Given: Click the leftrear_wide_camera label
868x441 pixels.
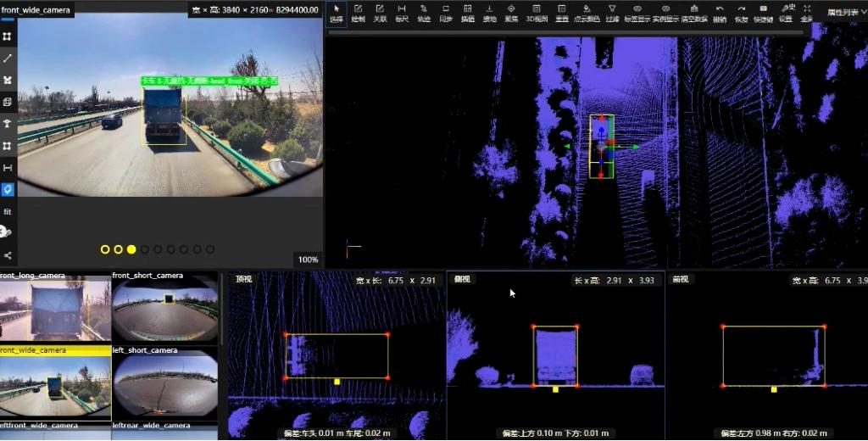Looking at the screenshot, I should point(151,426).
